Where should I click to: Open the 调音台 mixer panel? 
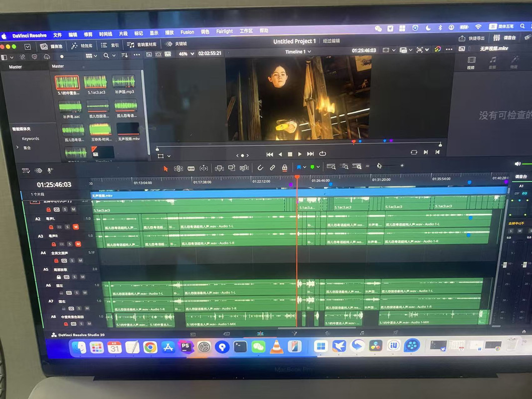[x=505, y=38]
